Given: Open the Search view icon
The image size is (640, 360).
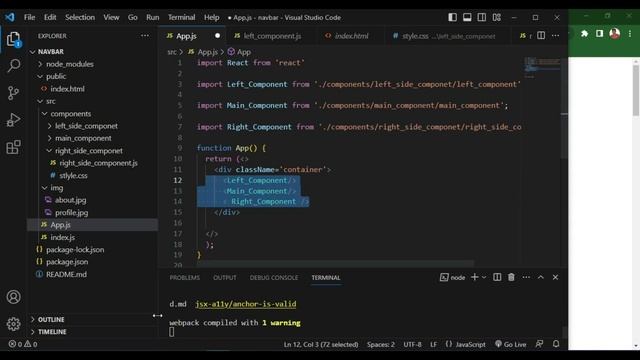Looking at the screenshot, I should 13,65.
